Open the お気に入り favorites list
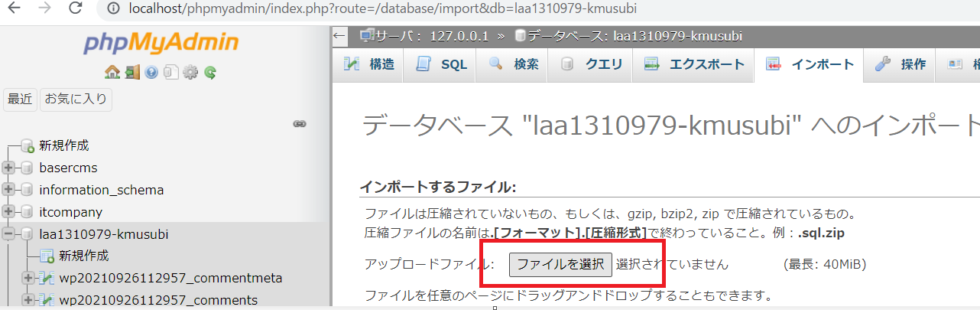Image resolution: width=980 pixels, height=310 pixels. tap(76, 99)
